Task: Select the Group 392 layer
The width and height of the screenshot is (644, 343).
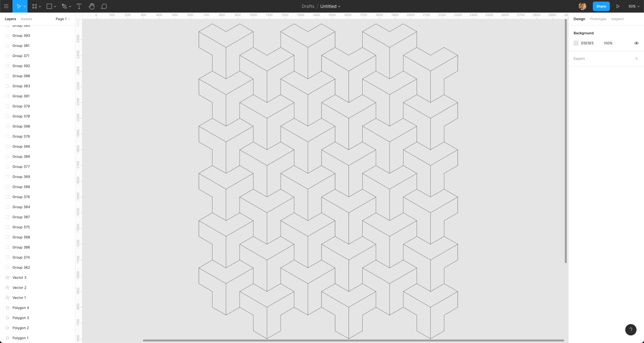Action: pos(38,66)
